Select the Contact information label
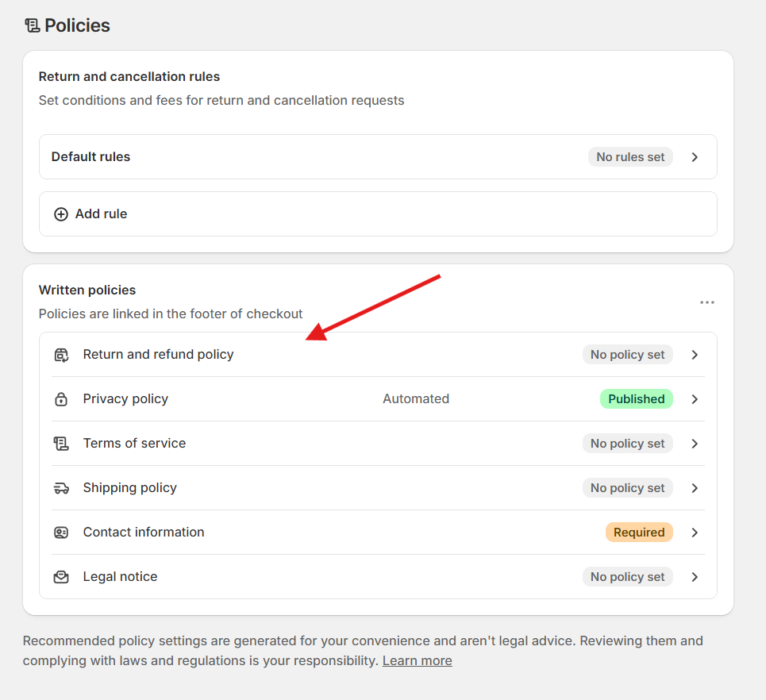Viewport: 766px width, 700px height. (x=144, y=532)
